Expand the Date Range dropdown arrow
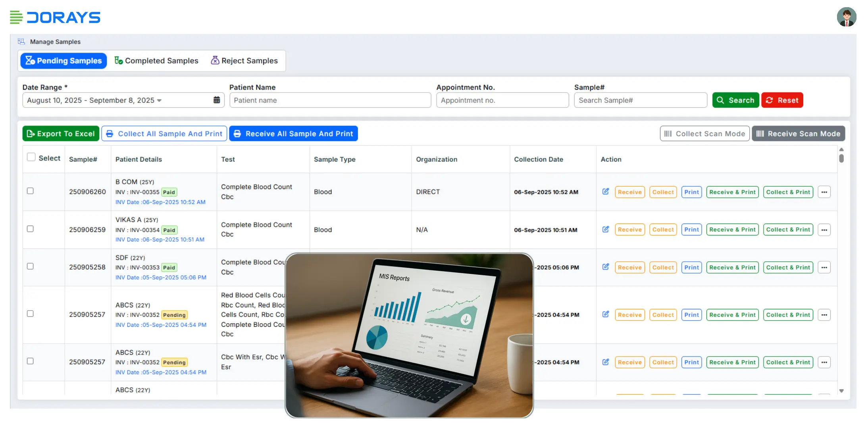Screen dimensions: 868x434 pos(159,100)
